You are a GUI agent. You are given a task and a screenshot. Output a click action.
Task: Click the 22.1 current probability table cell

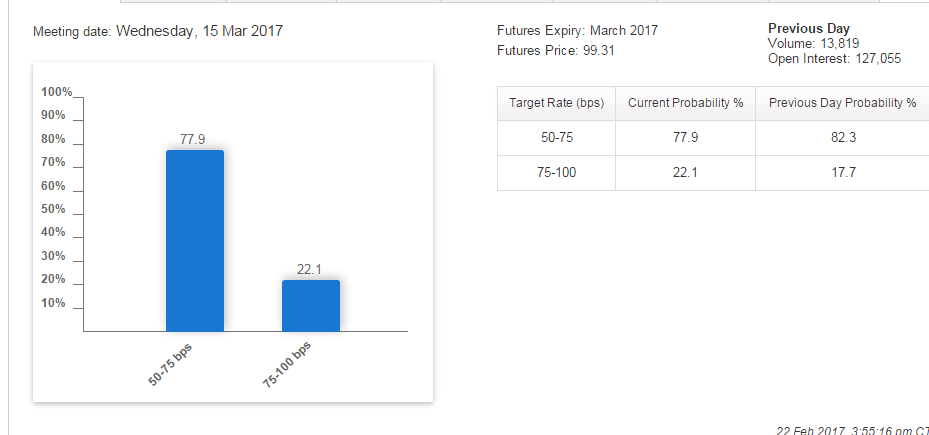685,173
